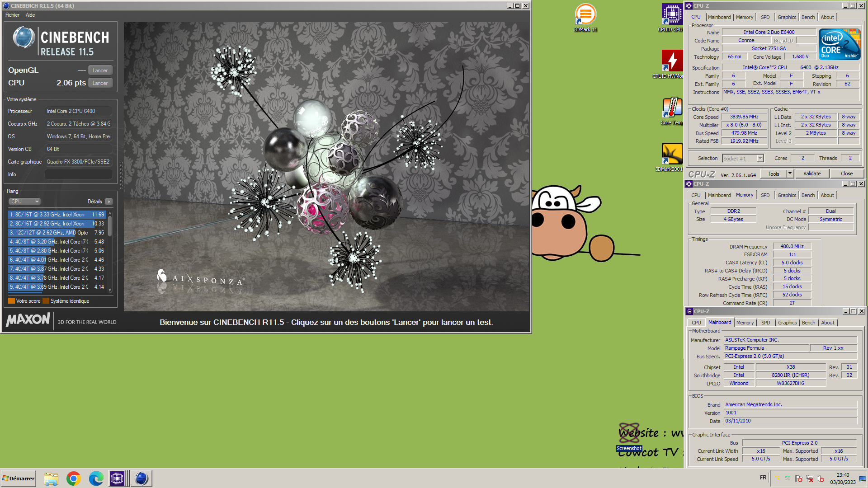Image resolution: width=868 pixels, height=488 pixels.
Task: Open the 3DMark 11 desktop shortcut
Action: pyautogui.click(x=585, y=17)
